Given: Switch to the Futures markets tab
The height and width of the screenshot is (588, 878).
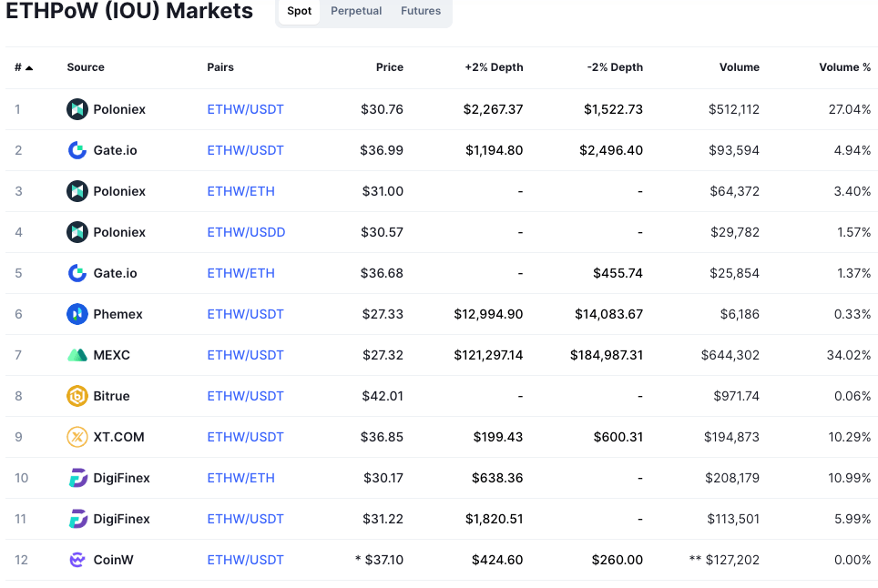Looking at the screenshot, I should pos(421,11).
